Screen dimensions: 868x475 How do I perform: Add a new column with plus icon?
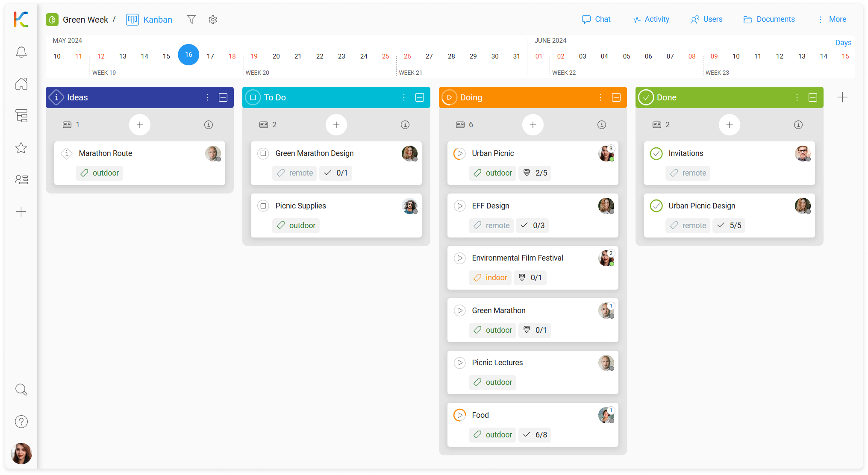[x=842, y=97]
